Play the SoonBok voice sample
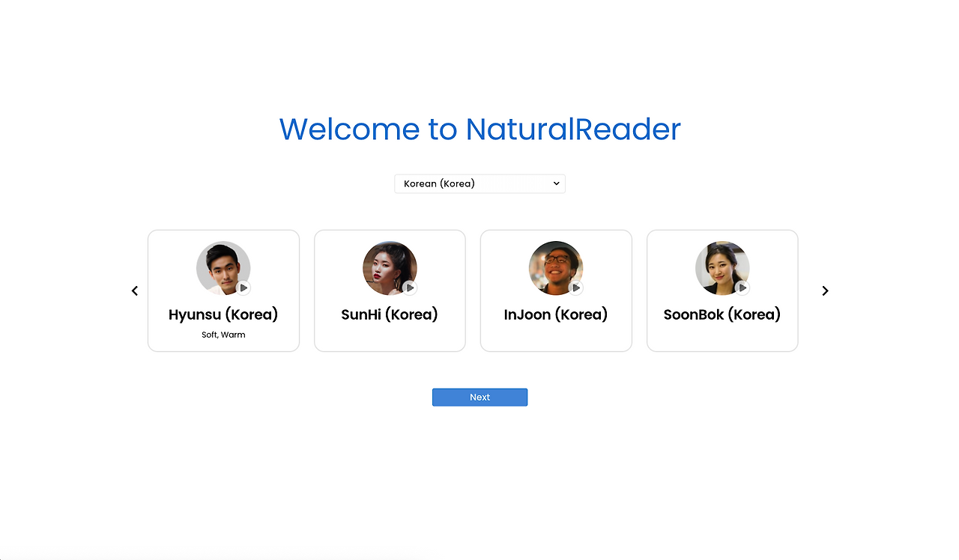This screenshot has height=560, width=959. pyautogui.click(x=742, y=288)
